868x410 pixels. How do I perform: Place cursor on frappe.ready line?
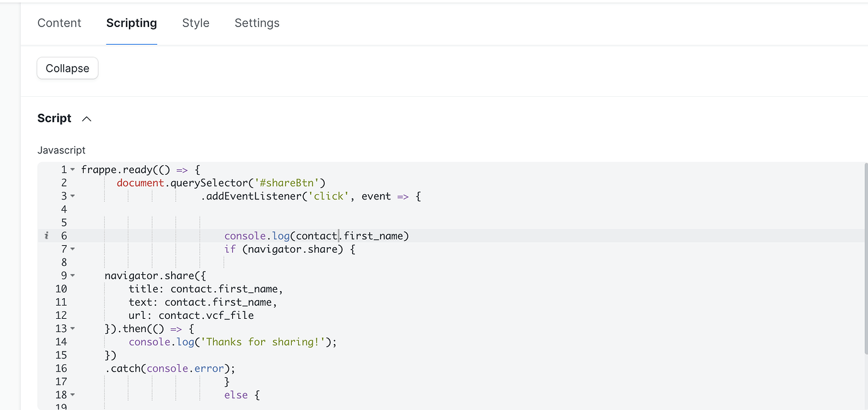point(140,170)
